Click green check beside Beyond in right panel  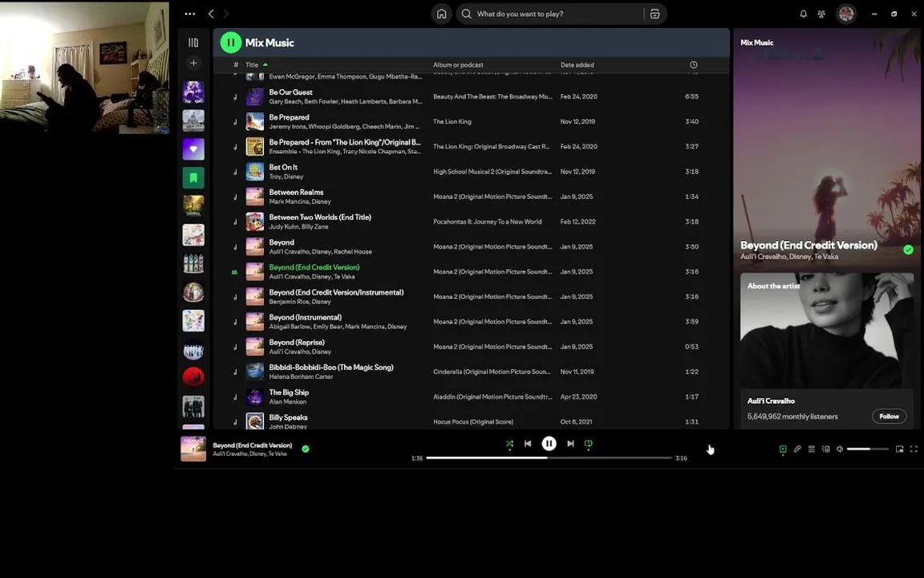click(908, 250)
